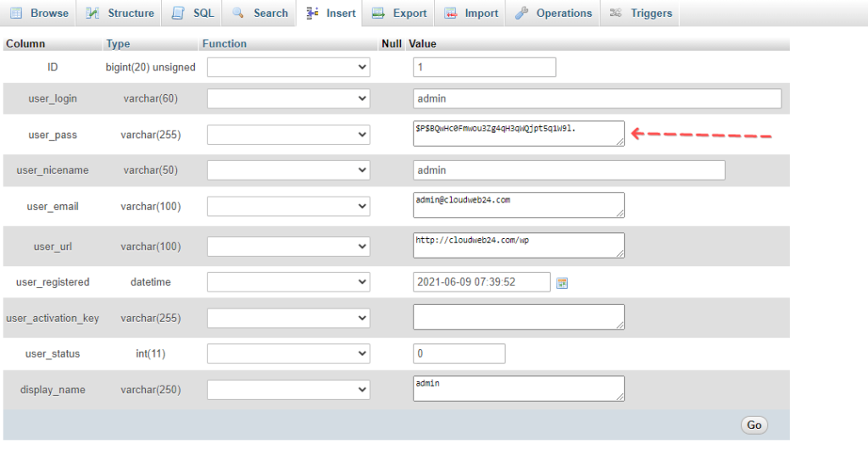Open function dropdown for user_status

tap(288, 353)
